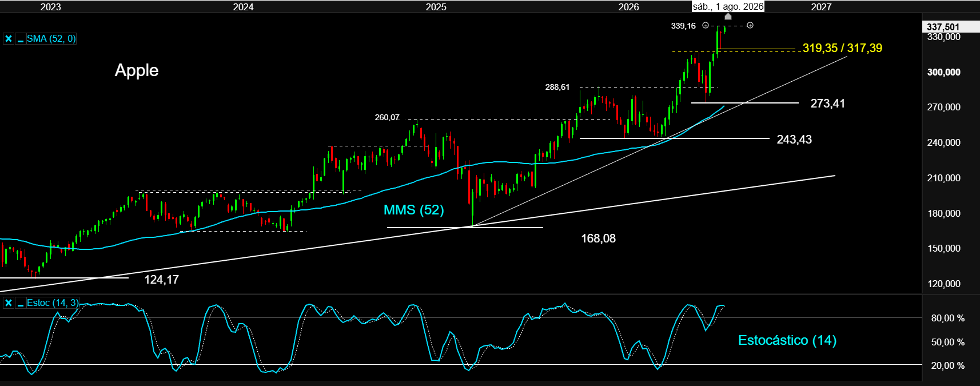Click the 120,000 price axis value
This screenshot has height=386, width=980.
[943, 284]
